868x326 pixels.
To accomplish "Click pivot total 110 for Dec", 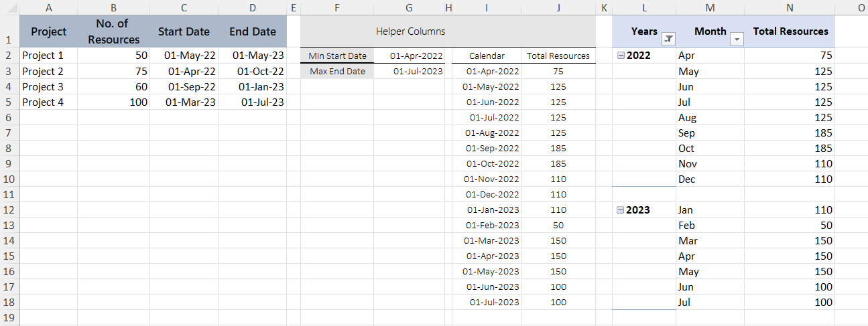I will [x=790, y=179].
